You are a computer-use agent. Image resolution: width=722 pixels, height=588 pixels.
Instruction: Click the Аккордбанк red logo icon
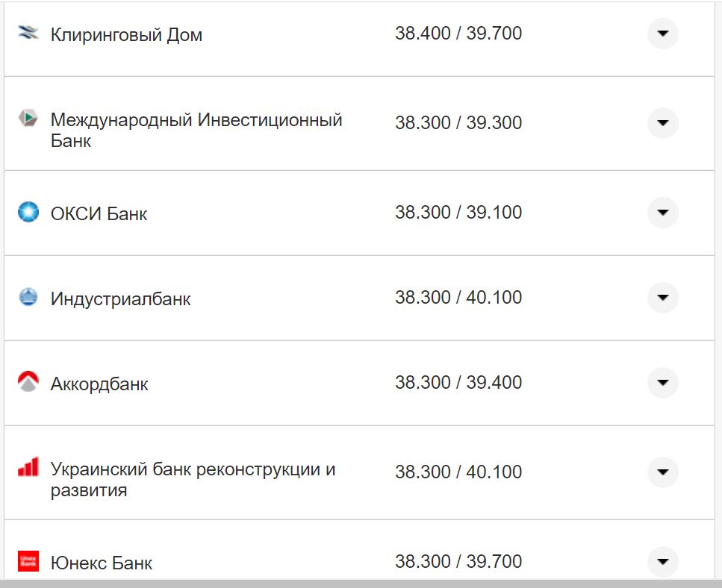[x=27, y=382]
